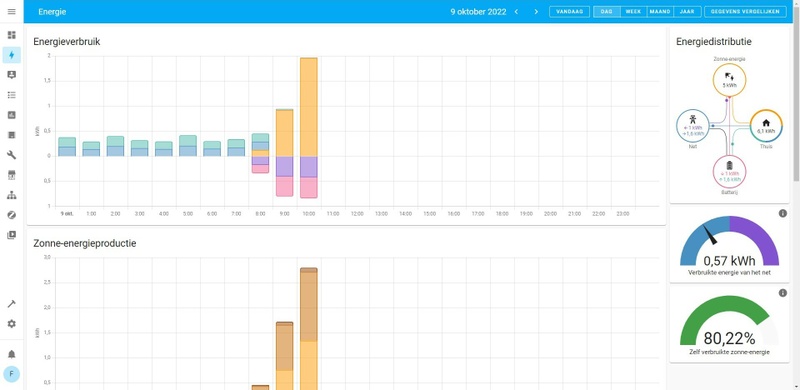Click the VANDAAG button
The height and width of the screenshot is (390, 800).
[x=569, y=11]
